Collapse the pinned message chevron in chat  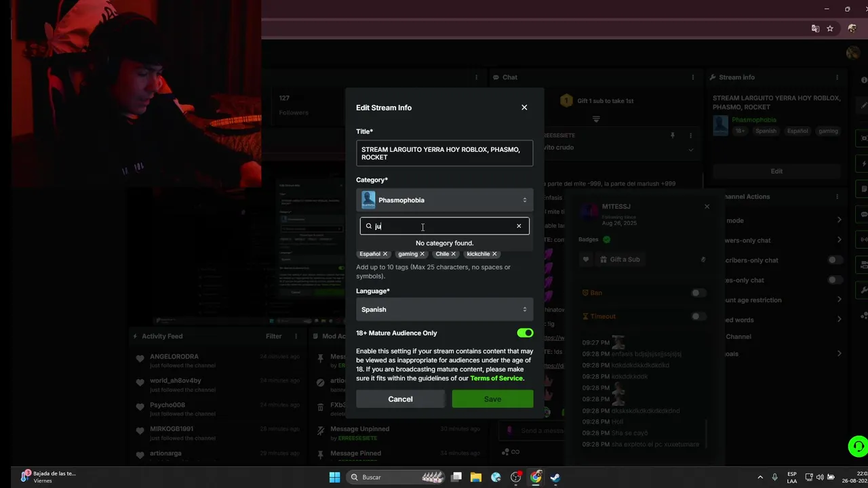[x=691, y=150]
